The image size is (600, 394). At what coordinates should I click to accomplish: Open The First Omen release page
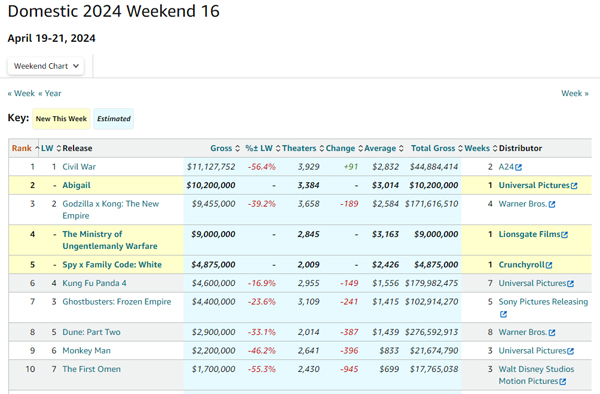point(91,369)
